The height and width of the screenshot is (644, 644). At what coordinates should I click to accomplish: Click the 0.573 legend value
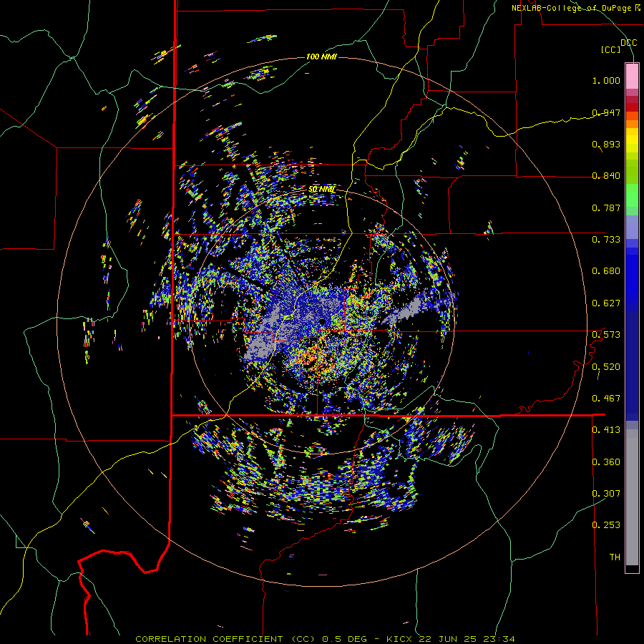[606, 335]
